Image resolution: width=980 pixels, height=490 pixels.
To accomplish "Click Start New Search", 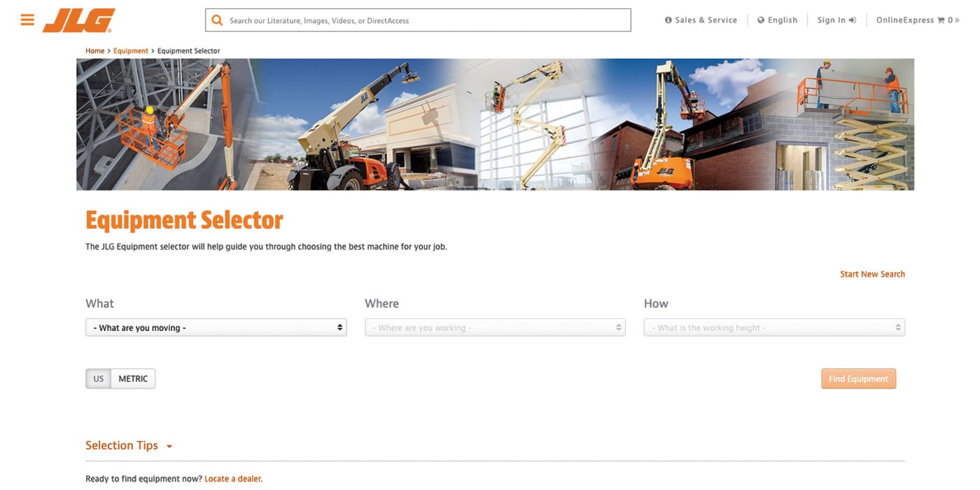I will click(x=872, y=274).
